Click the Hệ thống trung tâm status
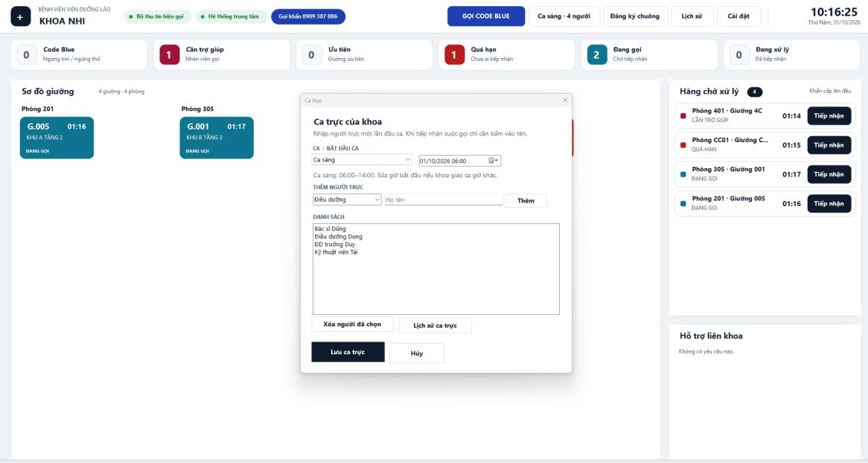 click(231, 16)
